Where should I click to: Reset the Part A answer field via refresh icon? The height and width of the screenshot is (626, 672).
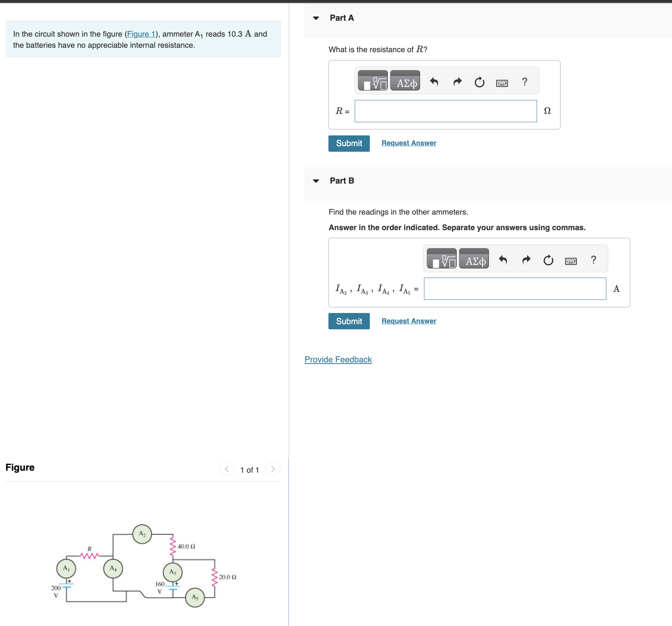point(480,81)
